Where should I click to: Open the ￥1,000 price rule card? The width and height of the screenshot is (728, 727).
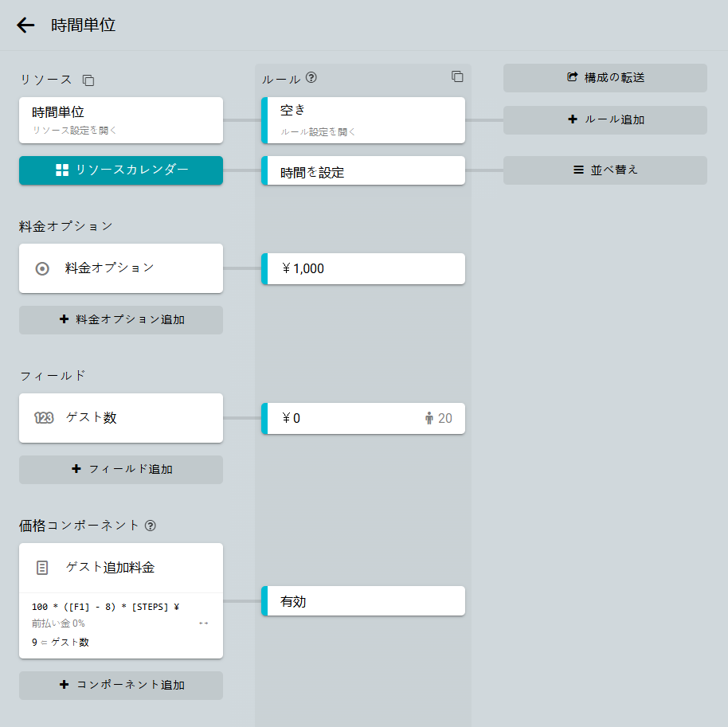click(364, 269)
